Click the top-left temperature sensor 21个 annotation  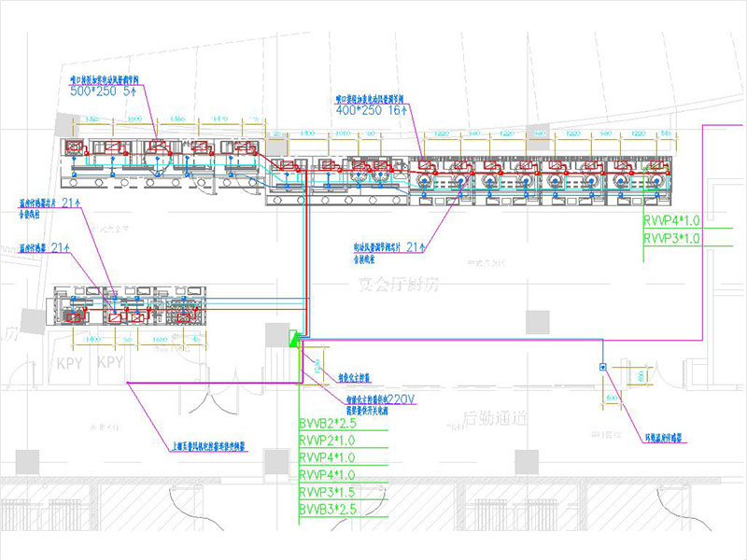coord(47,203)
